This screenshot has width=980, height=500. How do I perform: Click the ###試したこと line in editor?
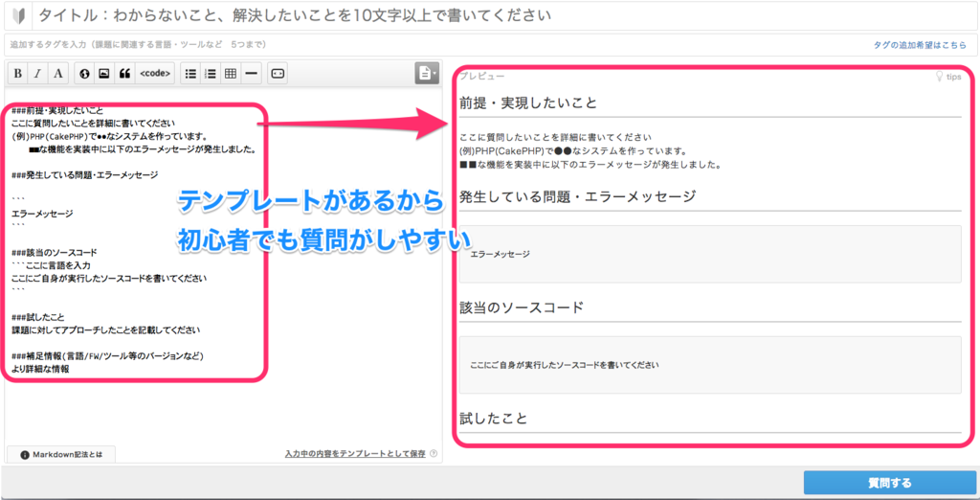38,317
